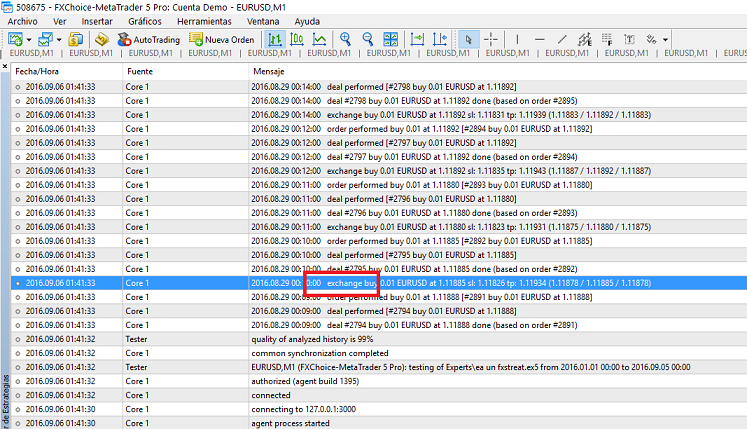The image size is (747, 429).
Task: Click the zoom in magnifier icon
Action: [346, 39]
